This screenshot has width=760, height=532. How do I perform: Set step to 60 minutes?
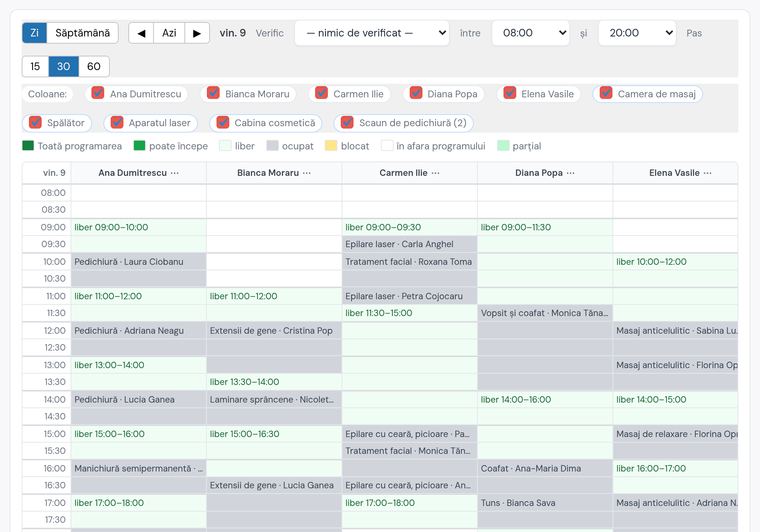[94, 66]
